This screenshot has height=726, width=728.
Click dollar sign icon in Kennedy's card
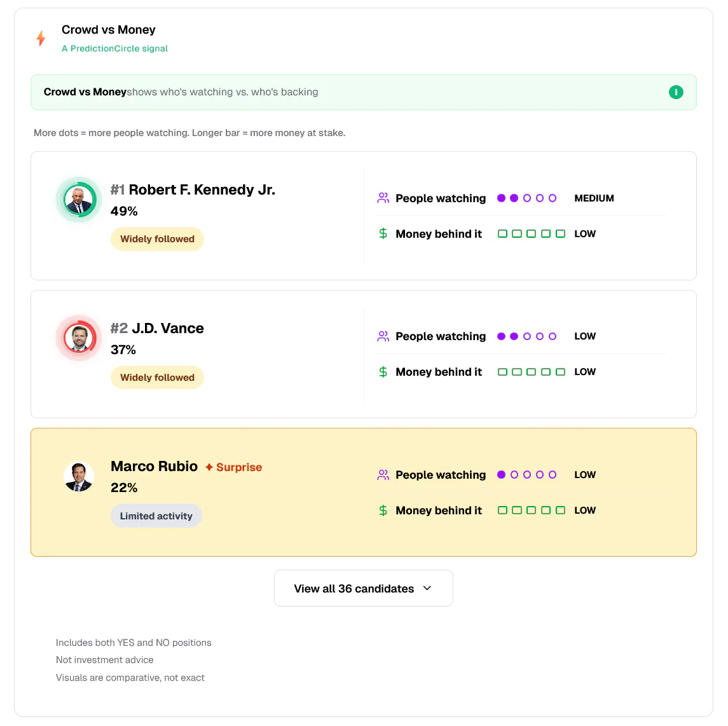tap(383, 234)
